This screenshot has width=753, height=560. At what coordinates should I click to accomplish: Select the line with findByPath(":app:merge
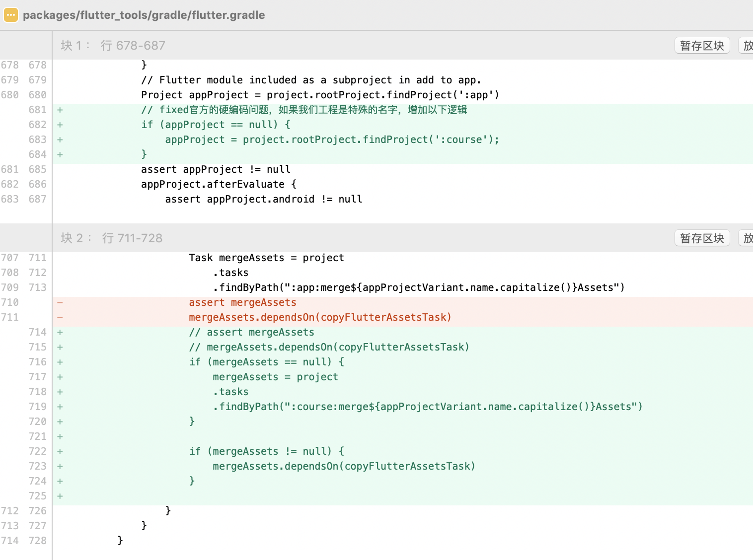point(419,287)
